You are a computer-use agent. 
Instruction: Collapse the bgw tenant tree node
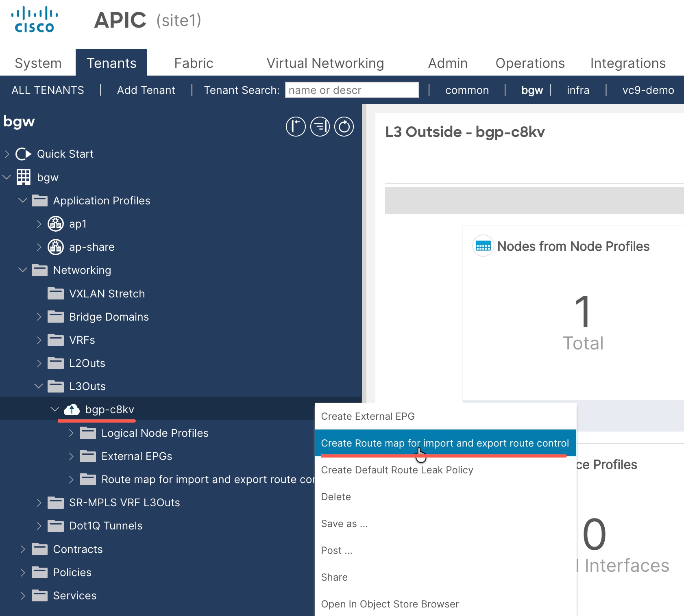click(x=7, y=177)
